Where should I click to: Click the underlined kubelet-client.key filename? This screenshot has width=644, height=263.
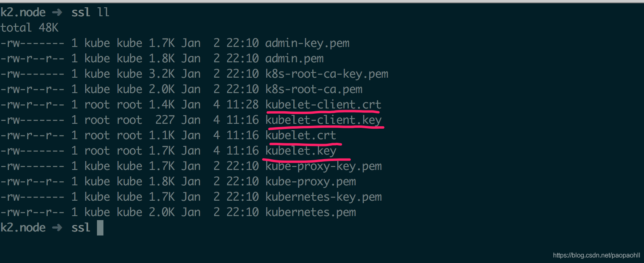click(x=324, y=120)
